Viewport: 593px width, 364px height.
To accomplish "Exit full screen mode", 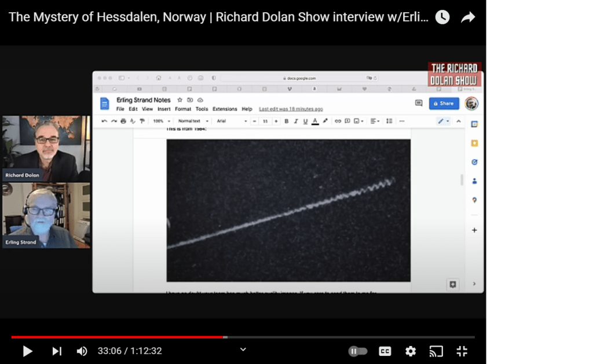I will [x=462, y=351].
